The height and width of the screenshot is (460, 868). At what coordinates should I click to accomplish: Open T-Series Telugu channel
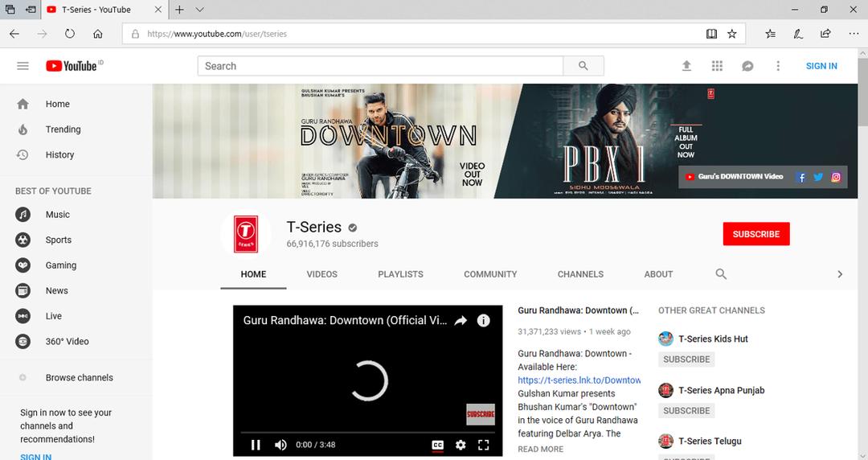pos(710,442)
